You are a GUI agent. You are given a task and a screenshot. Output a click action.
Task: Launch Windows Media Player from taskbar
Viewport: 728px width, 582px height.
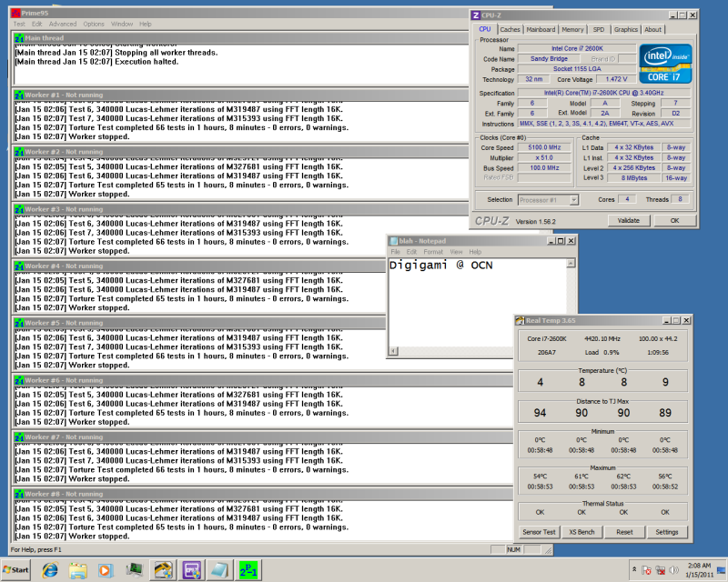(x=106, y=570)
